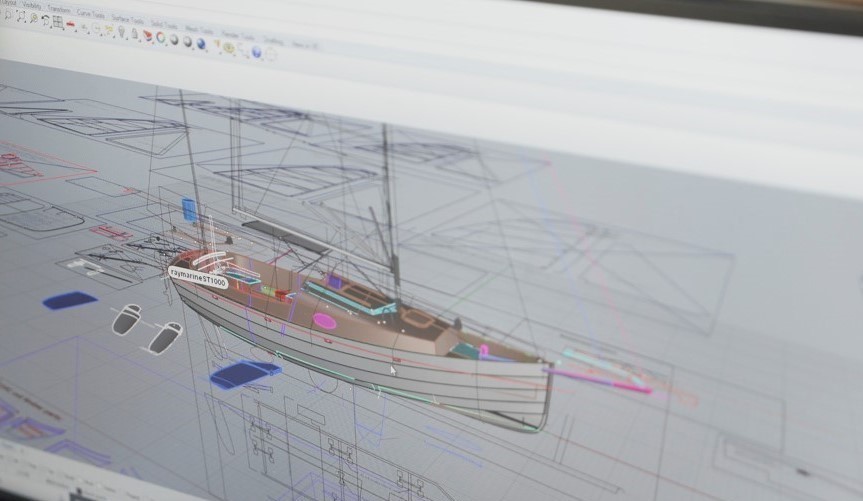The width and height of the screenshot is (863, 501).
Task: Select the Zoom Window tool
Action: click(x=20, y=17)
